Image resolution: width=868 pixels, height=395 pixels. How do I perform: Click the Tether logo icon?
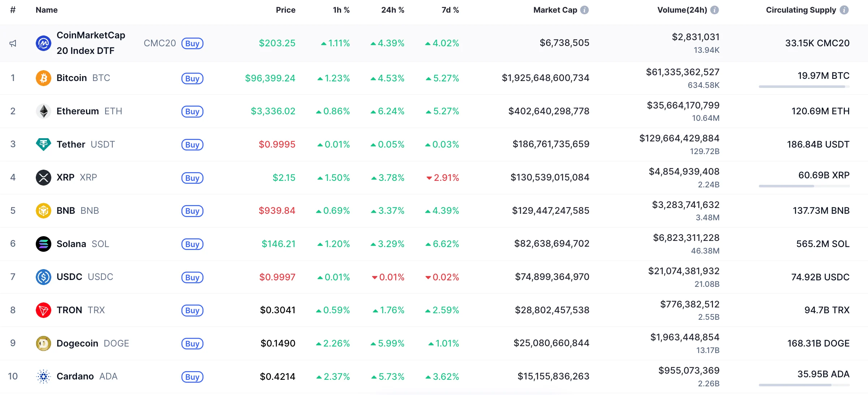coord(43,144)
